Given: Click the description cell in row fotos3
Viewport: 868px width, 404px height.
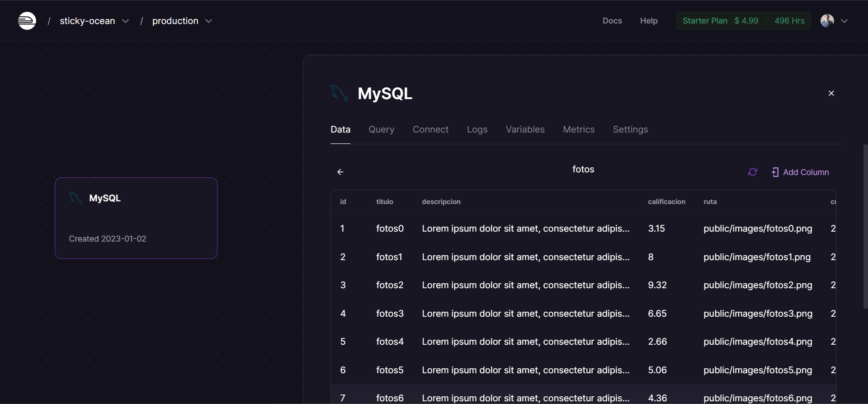Looking at the screenshot, I should click(x=526, y=314).
